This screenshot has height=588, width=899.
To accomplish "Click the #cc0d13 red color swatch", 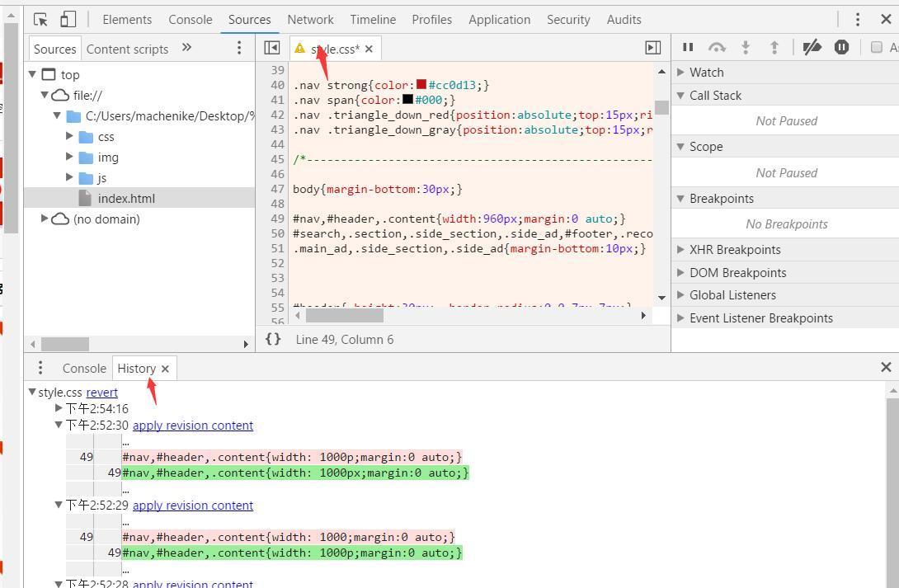I will [421, 84].
